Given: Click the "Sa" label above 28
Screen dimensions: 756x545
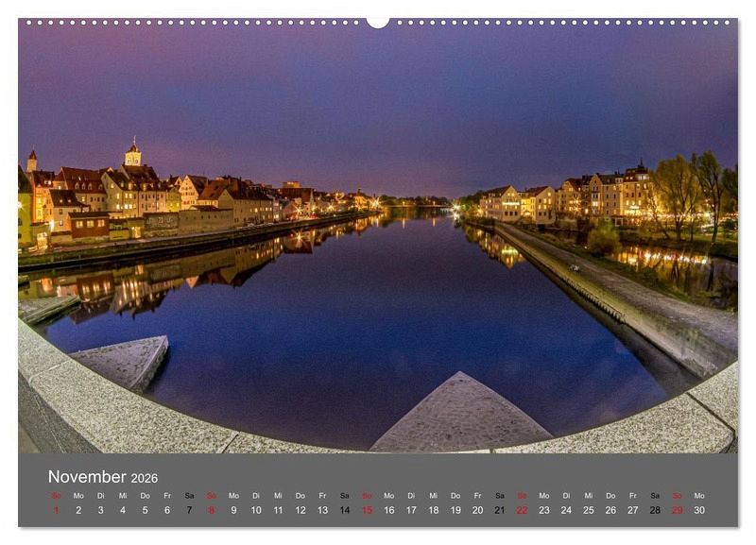Looking at the screenshot, I should (655, 495).
